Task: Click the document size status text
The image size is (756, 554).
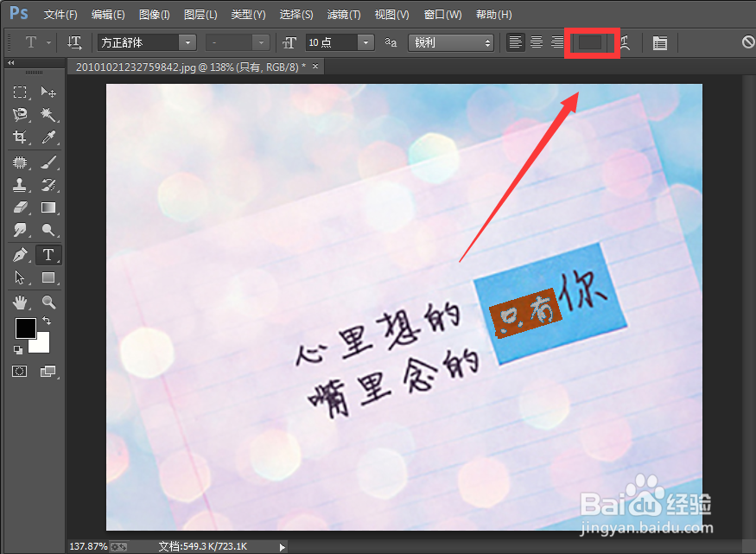Action: [202, 546]
